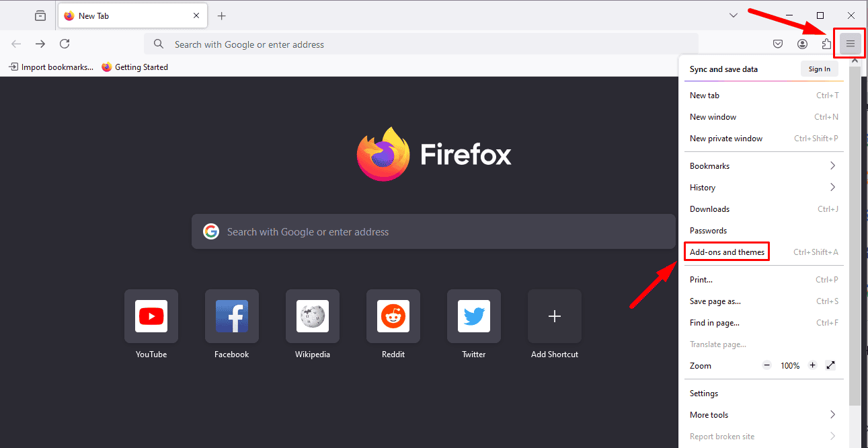The height and width of the screenshot is (448, 868).
Task: Open the Extensions puzzle icon
Action: (x=826, y=44)
